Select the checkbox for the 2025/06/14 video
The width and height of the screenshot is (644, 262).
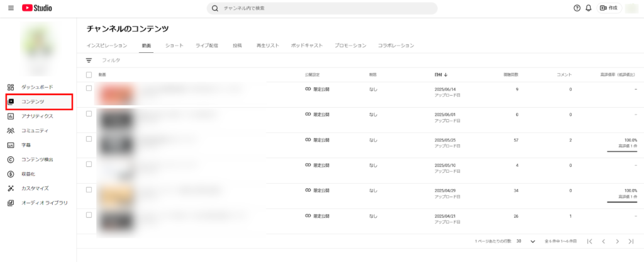[89, 89]
